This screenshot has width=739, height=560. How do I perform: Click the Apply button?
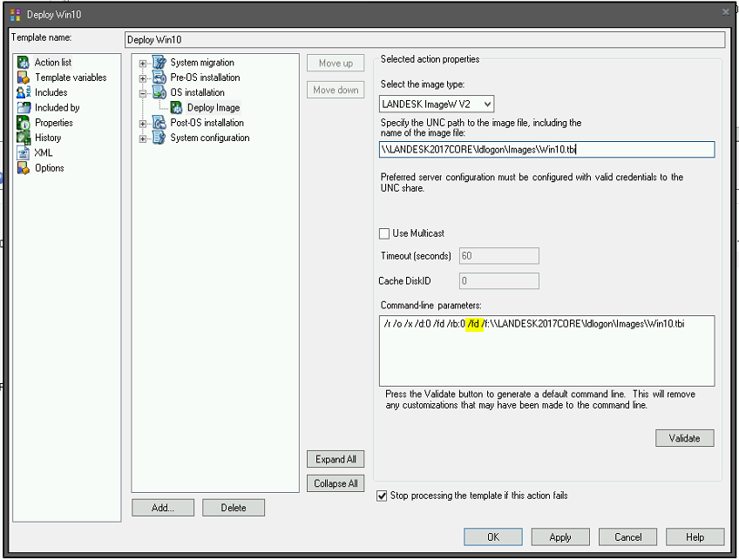pos(559,537)
